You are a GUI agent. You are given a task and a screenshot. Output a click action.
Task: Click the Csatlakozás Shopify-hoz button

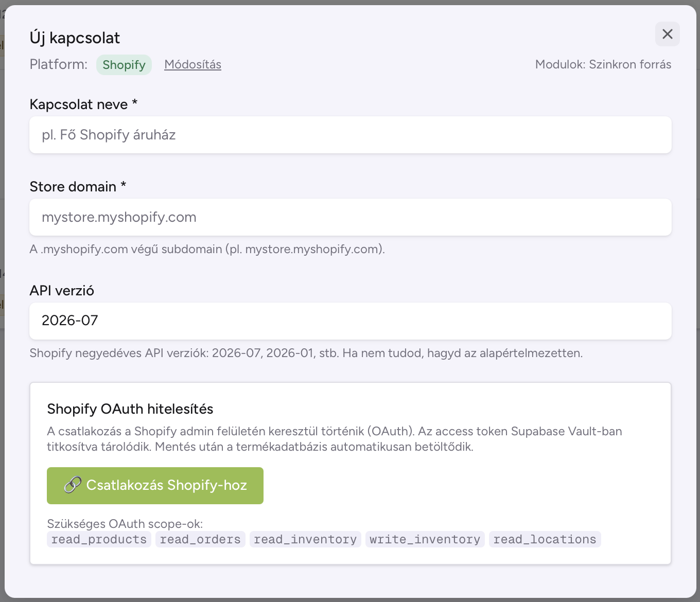click(155, 486)
